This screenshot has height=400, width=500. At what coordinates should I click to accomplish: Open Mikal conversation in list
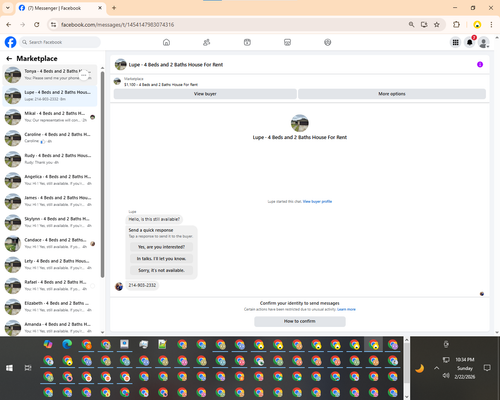(50, 117)
